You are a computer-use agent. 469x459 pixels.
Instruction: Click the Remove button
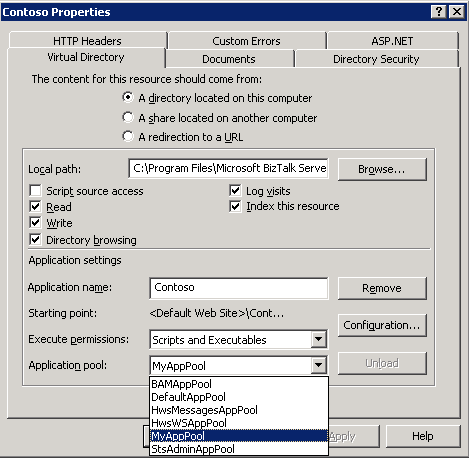point(382,288)
